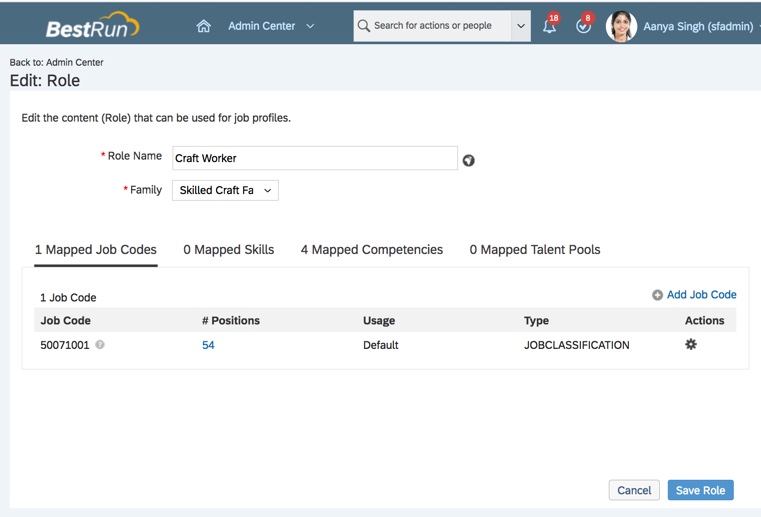Open the notifications bell icon
Screen dimensions: 761x517
pos(549,27)
